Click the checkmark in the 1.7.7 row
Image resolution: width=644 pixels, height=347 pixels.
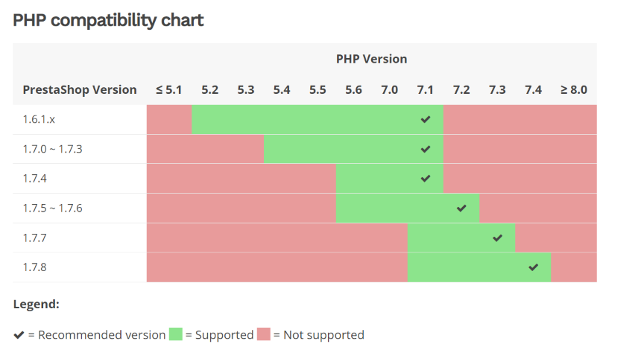(498, 238)
